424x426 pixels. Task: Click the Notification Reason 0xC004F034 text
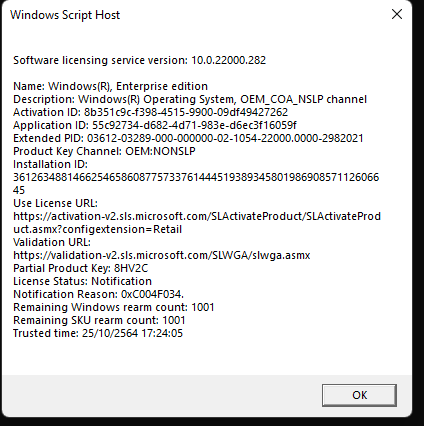coord(98,294)
